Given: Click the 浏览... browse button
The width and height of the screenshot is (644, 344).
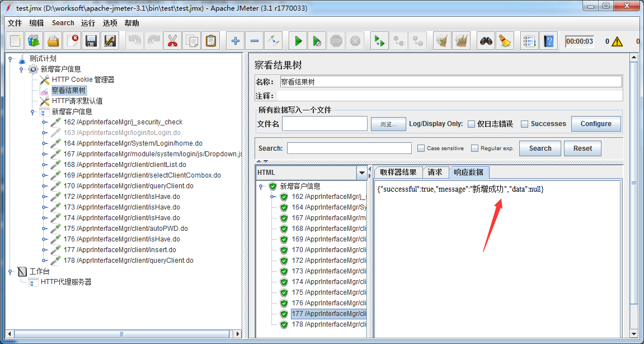Looking at the screenshot, I should tap(388, 124).
